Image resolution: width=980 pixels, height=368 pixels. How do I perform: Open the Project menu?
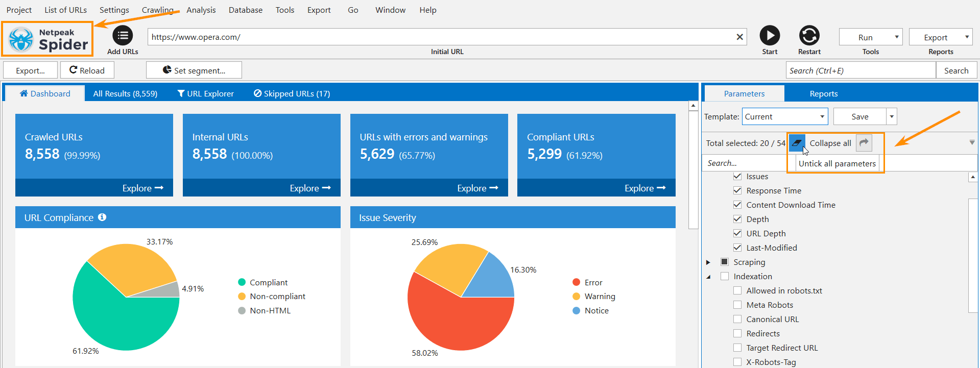click(x=19, y=10)
